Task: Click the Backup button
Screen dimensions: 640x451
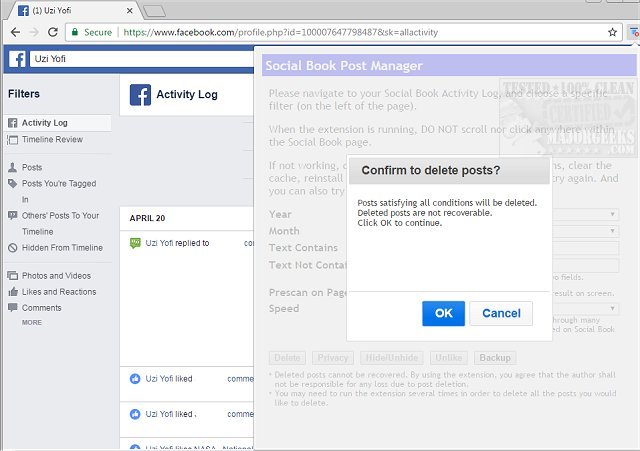Action: coord(495,358)
